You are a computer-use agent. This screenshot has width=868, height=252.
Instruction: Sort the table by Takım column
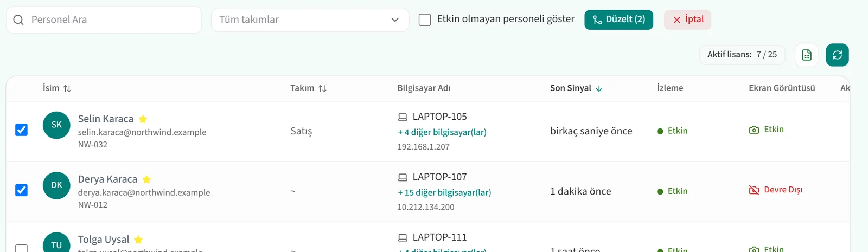(308, 88)
